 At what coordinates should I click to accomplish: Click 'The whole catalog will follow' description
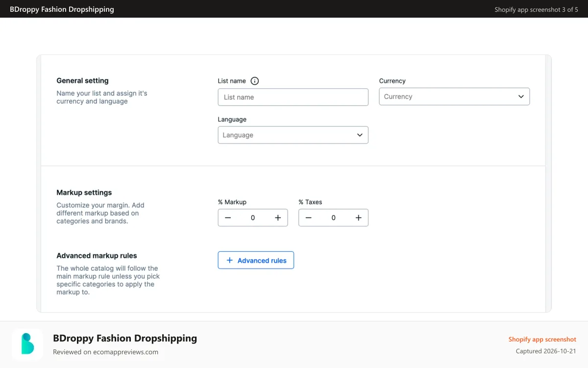pos(108,280)
